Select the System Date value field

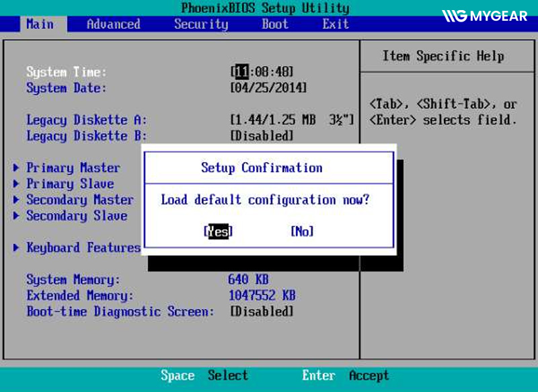tap(268, 88)
